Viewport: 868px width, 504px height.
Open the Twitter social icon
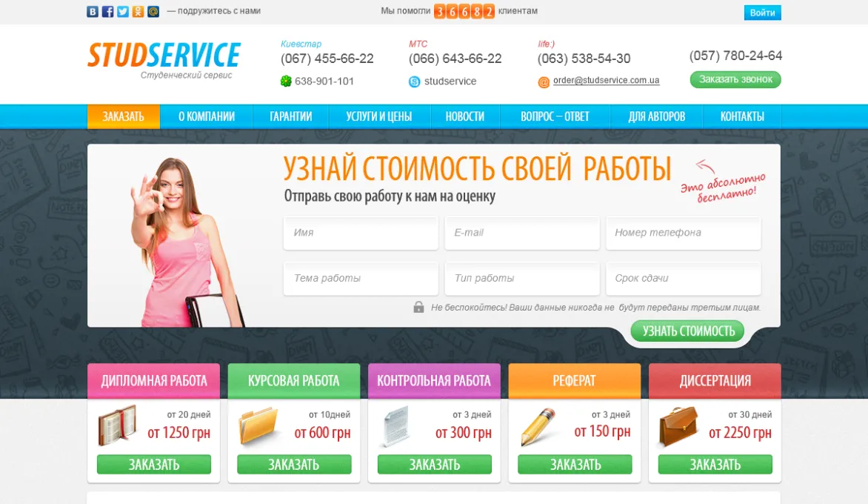(123, 11)
